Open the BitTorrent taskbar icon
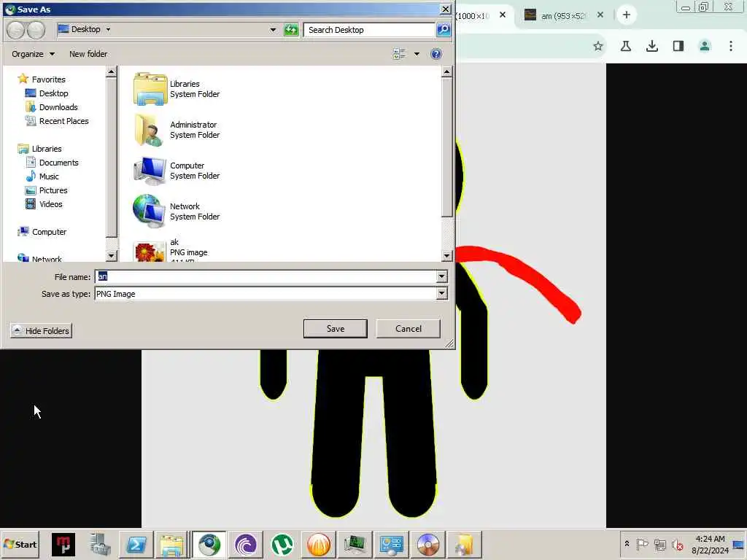 245,544
